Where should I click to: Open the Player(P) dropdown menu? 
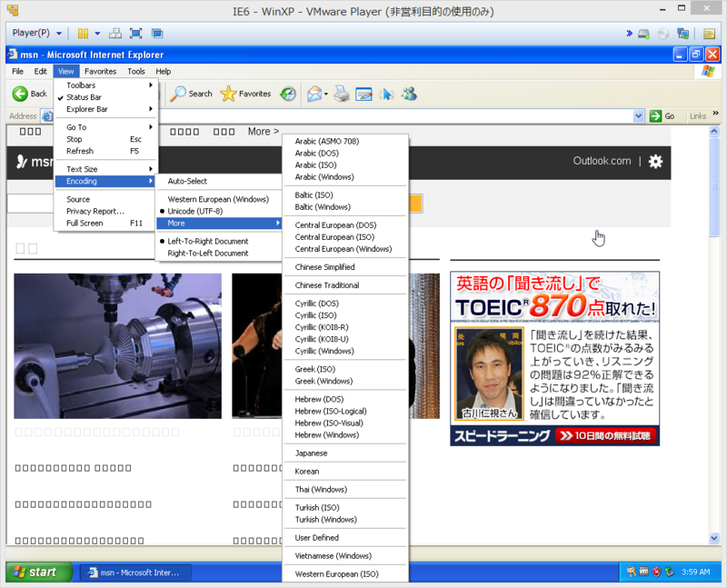coord(36,33)
